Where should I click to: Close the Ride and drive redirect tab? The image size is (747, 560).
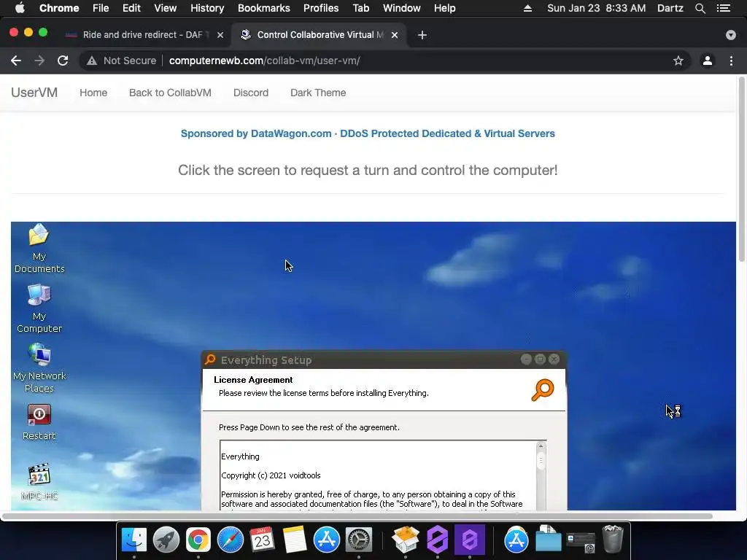point(220,35)
